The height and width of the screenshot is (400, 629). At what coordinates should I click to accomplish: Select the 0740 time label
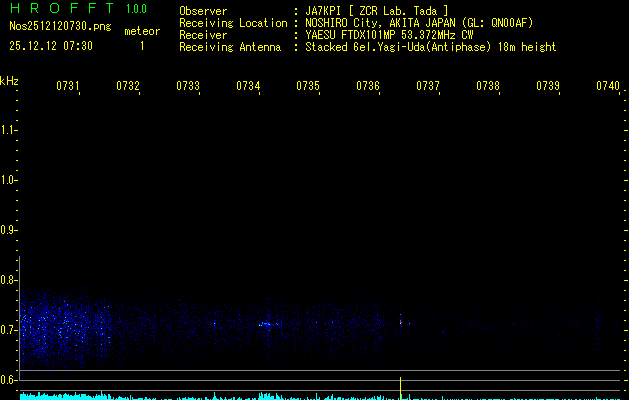click(608, 87)
